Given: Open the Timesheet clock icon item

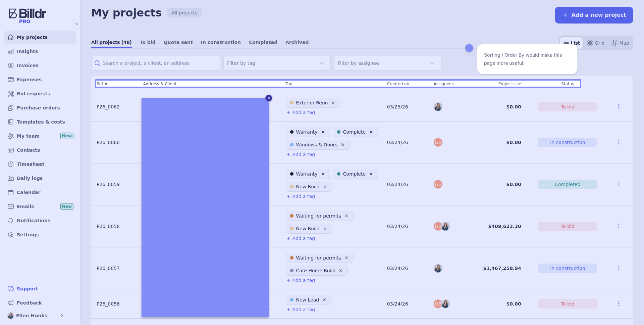Looking at the screenshot, I should [30, 164].
